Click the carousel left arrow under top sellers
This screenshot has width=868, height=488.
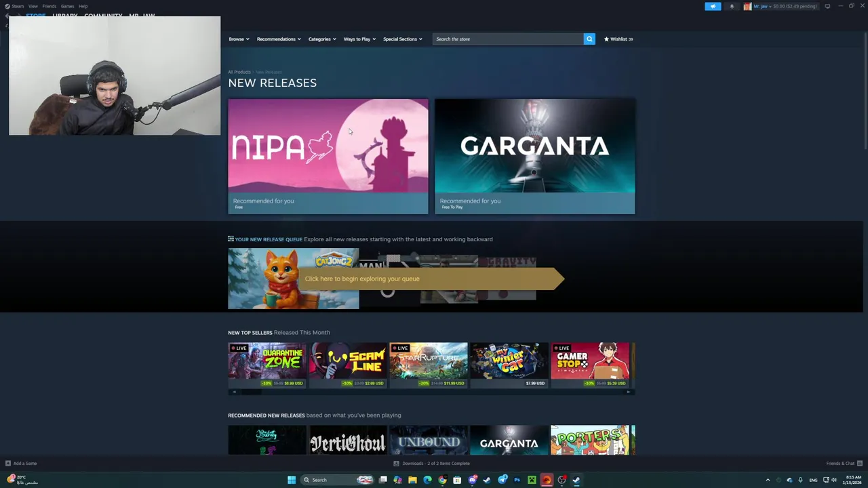coord(234,392)
